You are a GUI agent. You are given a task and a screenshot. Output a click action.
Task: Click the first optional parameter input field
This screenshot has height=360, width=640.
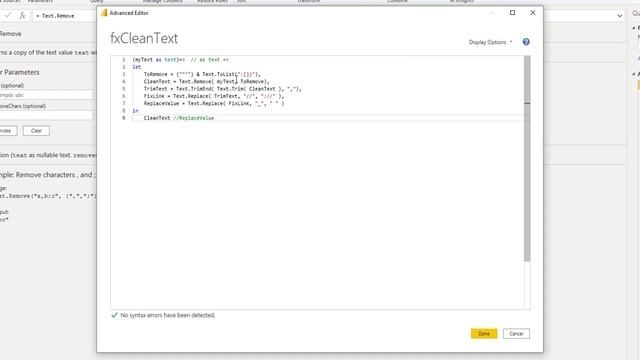click(46, 95)
